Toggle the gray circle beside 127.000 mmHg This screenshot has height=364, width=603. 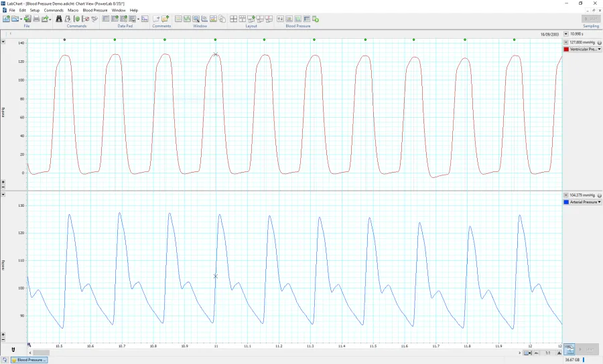click(600, 42)
